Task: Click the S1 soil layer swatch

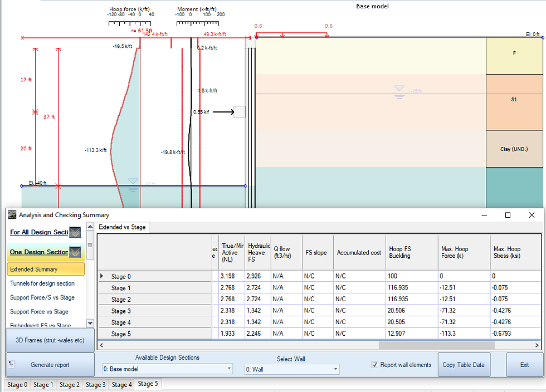Action: (514, 102)
